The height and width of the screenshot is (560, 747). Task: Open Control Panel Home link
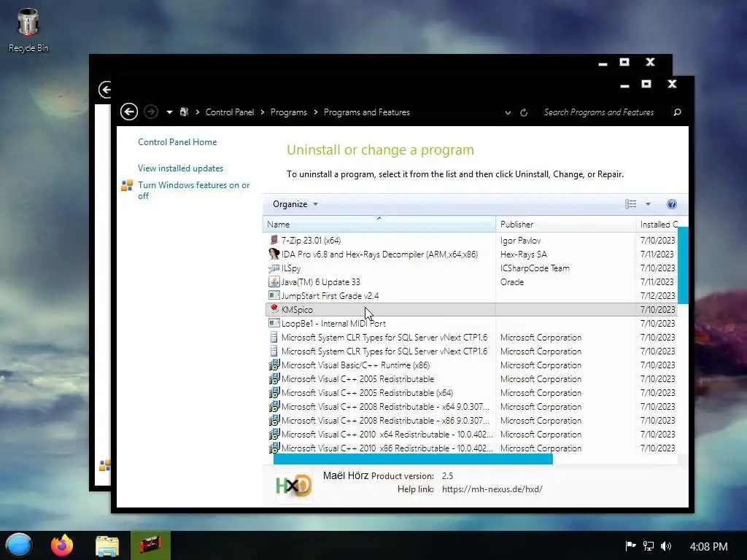coord(177,142)
